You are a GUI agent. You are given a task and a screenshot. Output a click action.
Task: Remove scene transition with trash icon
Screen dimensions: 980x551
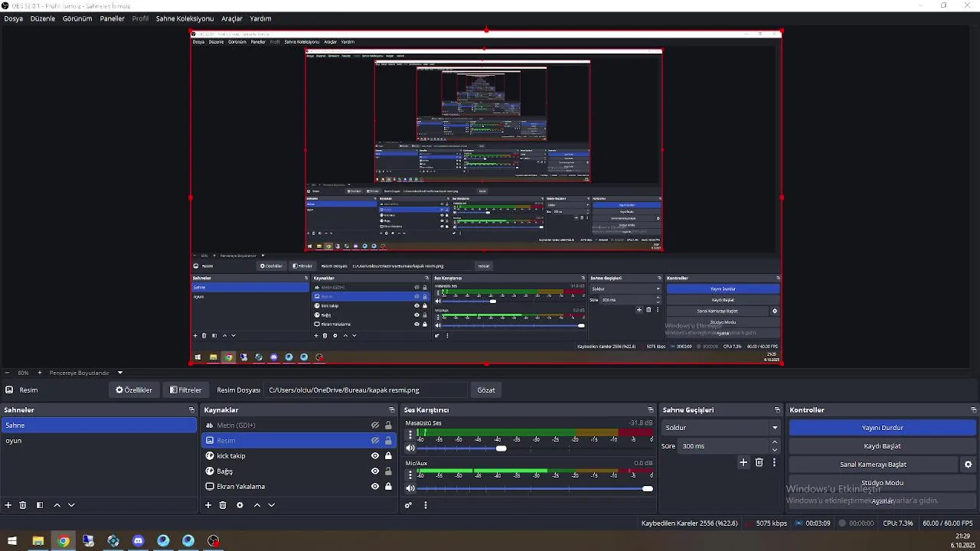759,462
